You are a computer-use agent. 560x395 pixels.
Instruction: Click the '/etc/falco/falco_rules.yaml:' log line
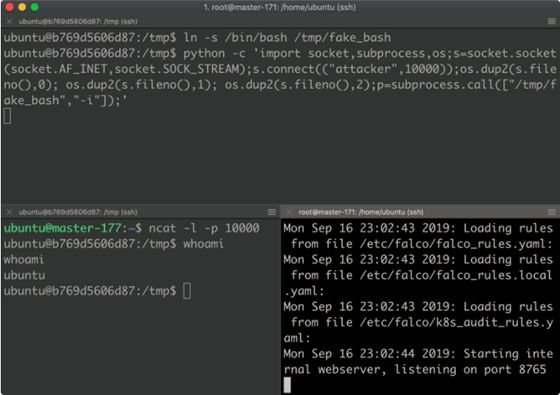(x=421, y=244)
